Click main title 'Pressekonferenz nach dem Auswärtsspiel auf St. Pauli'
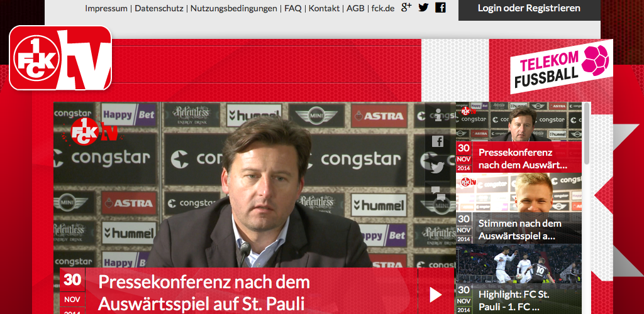This screenshot has width=644, height=314. (x=204, y=293)
